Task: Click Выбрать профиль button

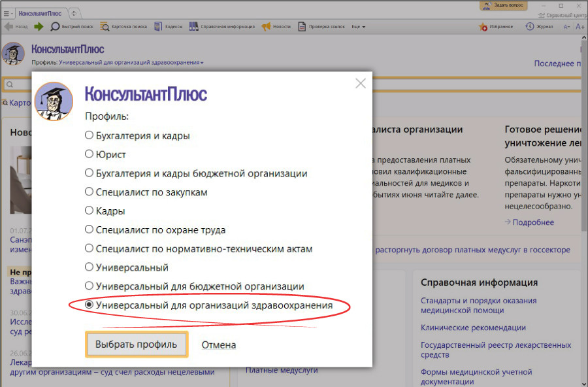Action: [136, 345]
